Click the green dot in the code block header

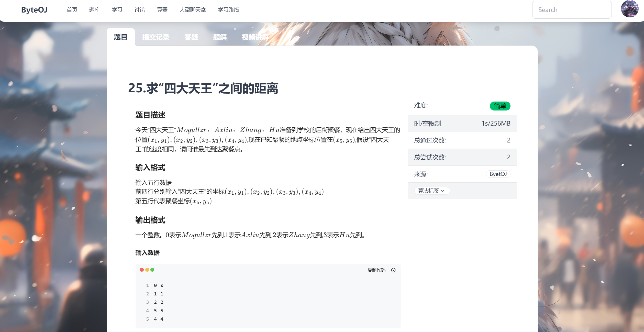click(152, 270)
